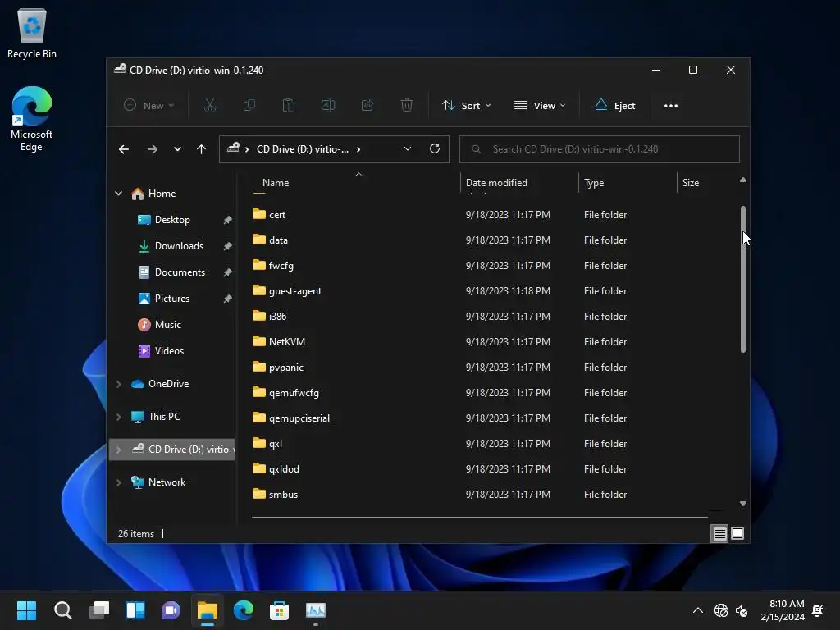Screen dimensions: 840x630
Task: Open taskbar Search
Action: click(62, 610)
